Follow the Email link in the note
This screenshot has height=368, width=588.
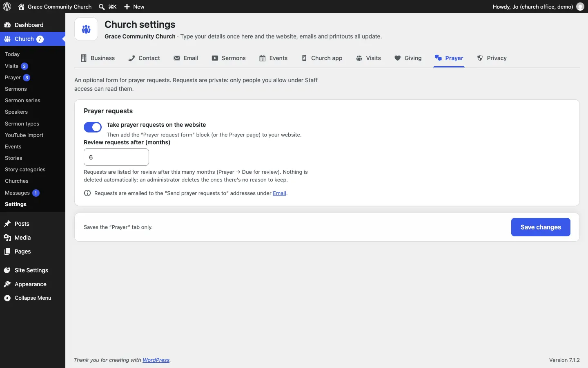280,193
